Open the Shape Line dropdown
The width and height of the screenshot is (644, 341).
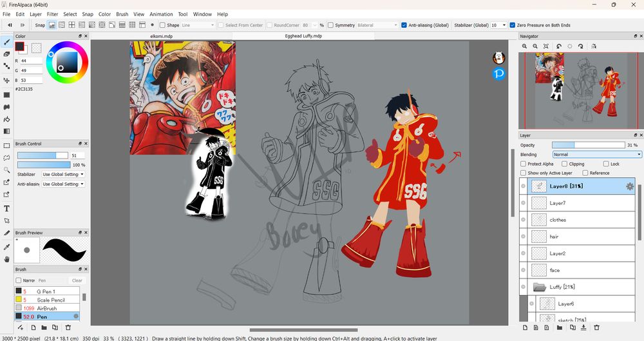(x=198, y=25)
